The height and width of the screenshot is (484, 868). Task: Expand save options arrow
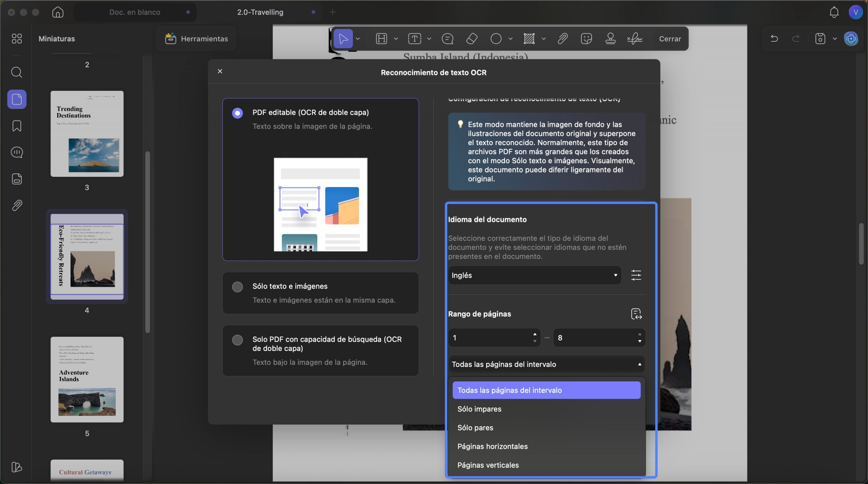(834, 39)
